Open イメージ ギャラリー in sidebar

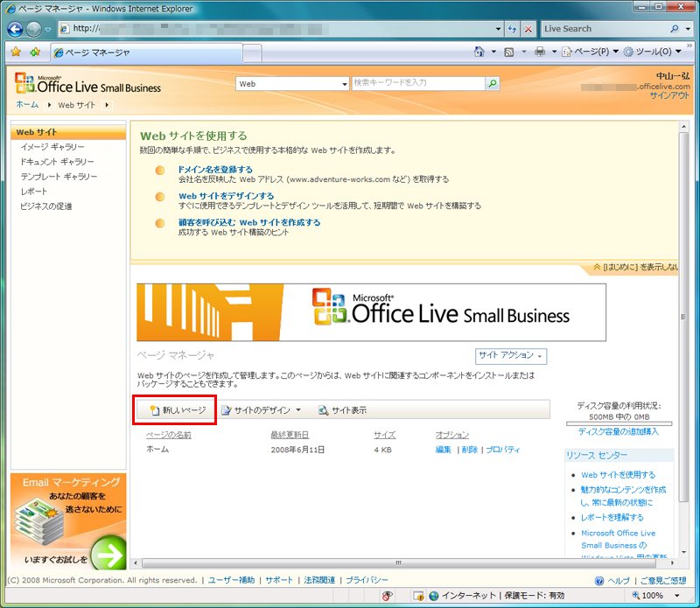pyautogui.click(x=52, y=147)
